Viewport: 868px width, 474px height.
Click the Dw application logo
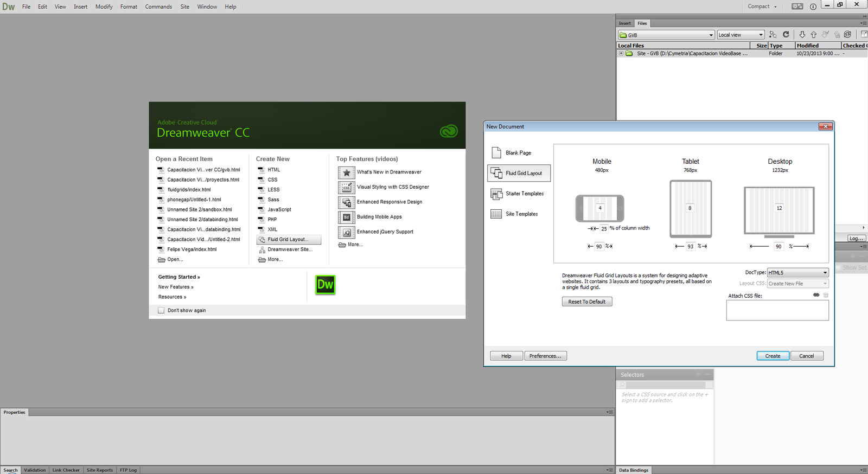click(9, 7)
